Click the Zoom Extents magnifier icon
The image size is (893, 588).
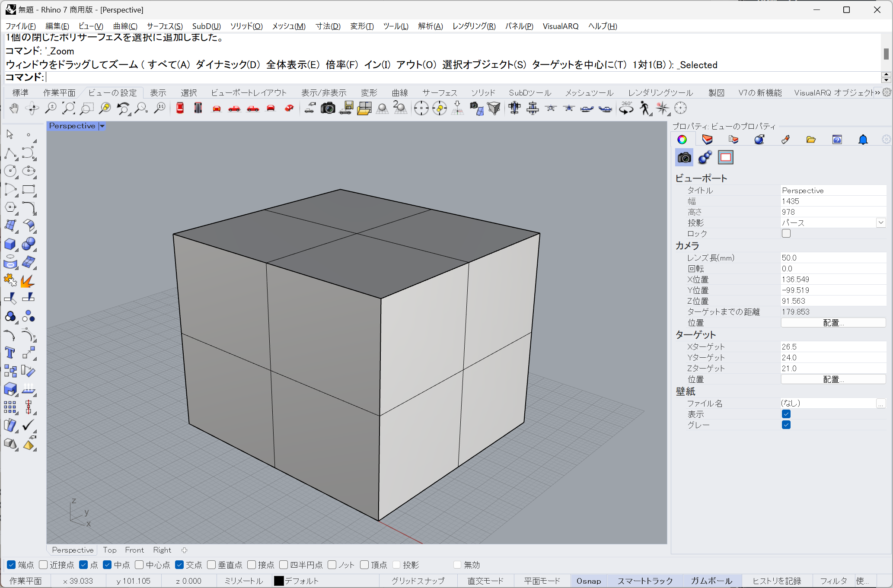click(x=69, y=108)
